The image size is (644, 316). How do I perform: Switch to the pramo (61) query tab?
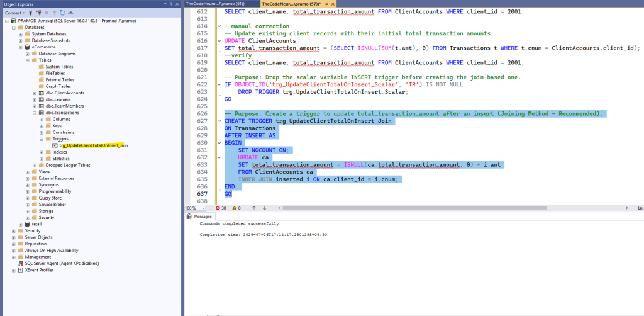215,3
